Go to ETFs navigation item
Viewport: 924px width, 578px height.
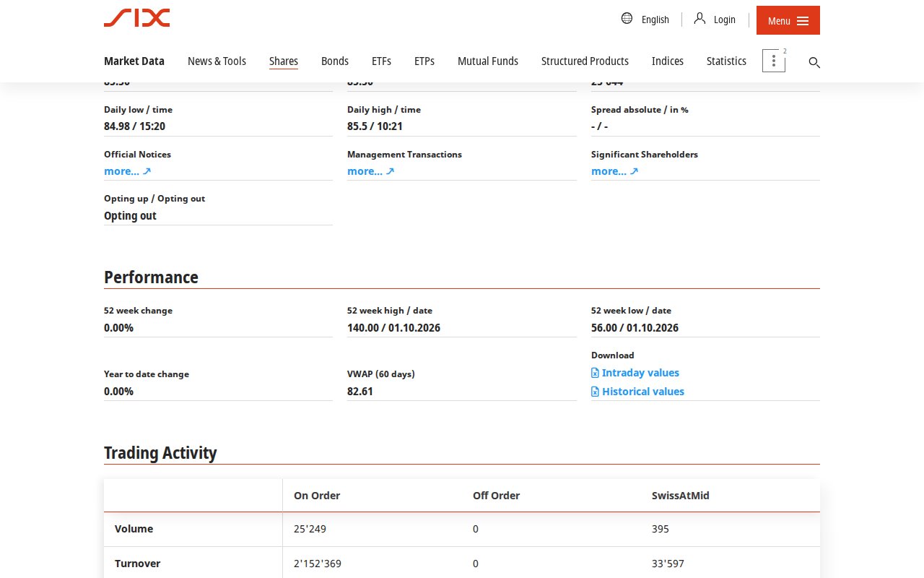[x=381, y=61]
